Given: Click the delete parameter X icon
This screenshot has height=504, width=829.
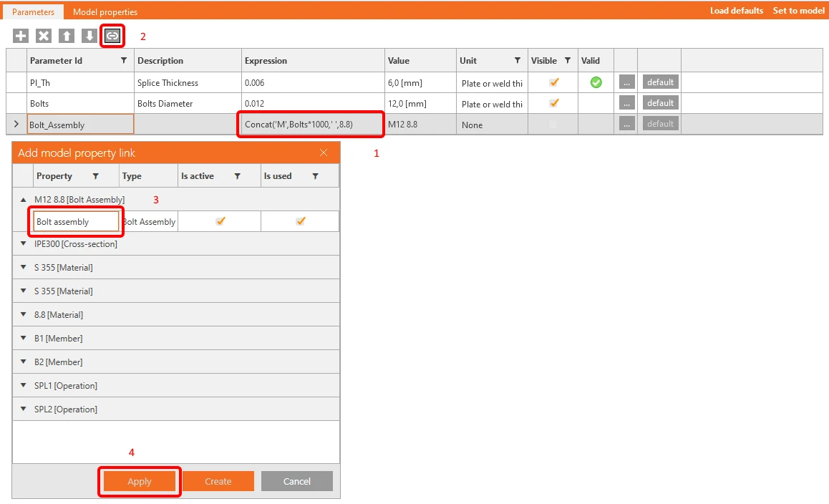Looking at the screenshot, I should [44, 36].
